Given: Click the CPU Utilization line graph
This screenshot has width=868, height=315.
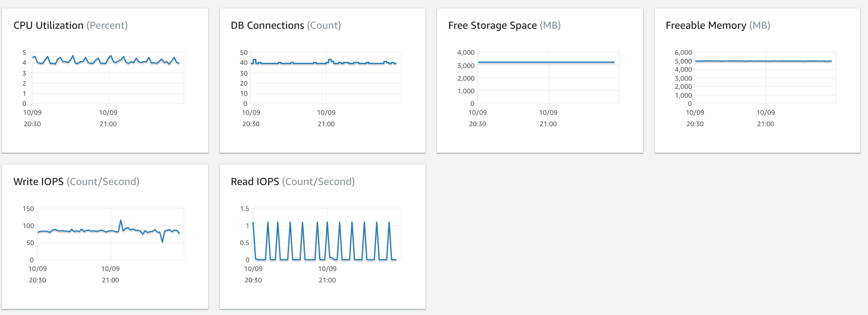Looking at the screenshot, I should tap(108, 61).
